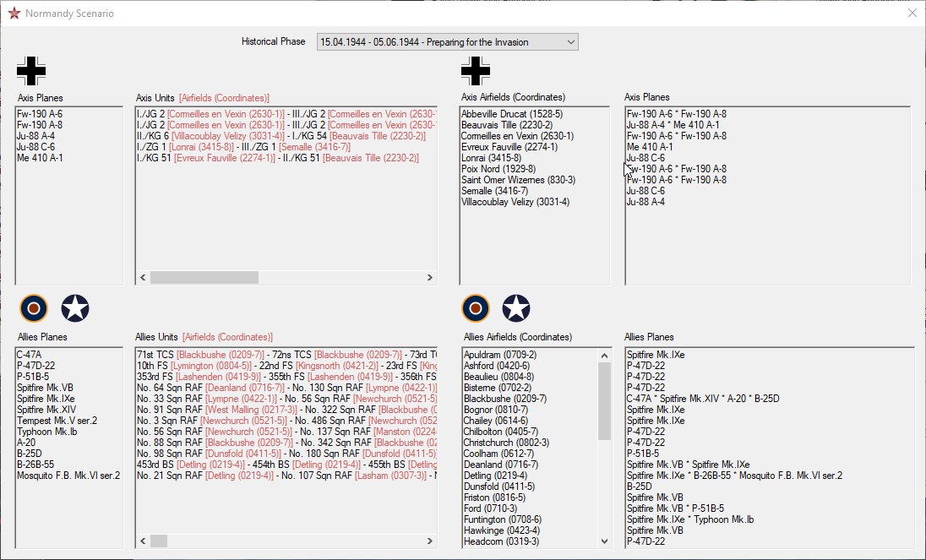Screen dimensions: 926x560
Task: Select the Allies Units row starting with 453rd BS
Action: coord(286,465)
